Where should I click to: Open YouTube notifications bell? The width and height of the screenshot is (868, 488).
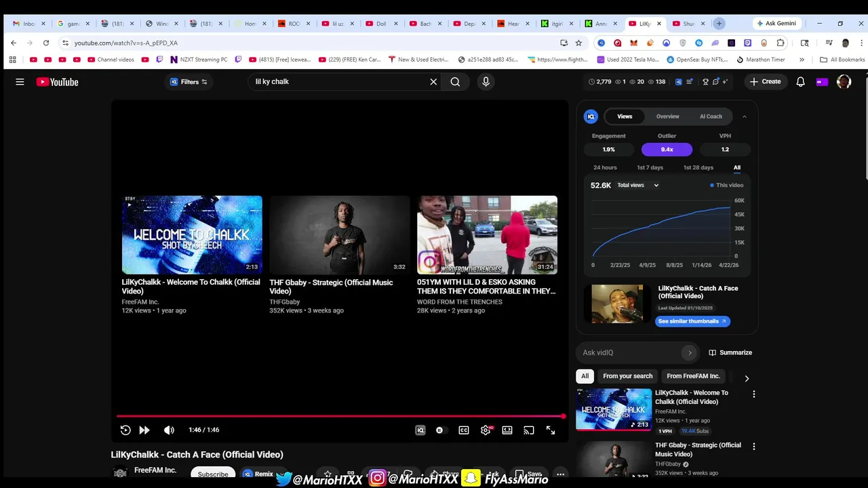click(x=800, y=82)
